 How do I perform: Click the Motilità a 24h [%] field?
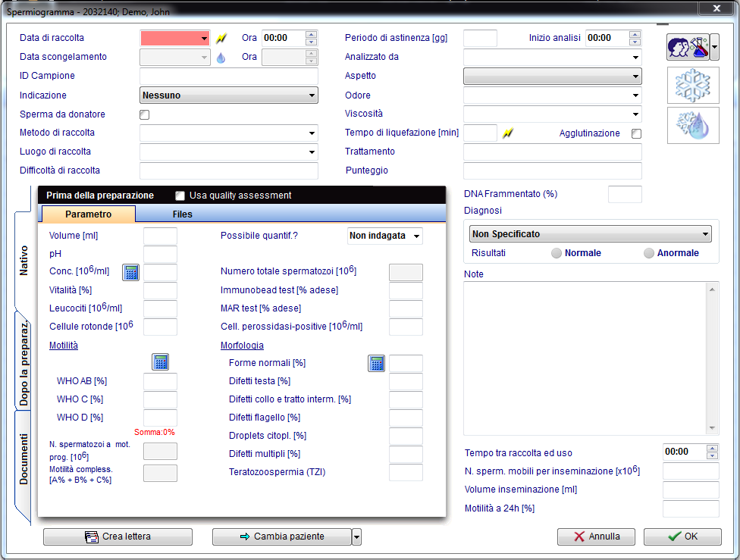[x=691, y=509]
